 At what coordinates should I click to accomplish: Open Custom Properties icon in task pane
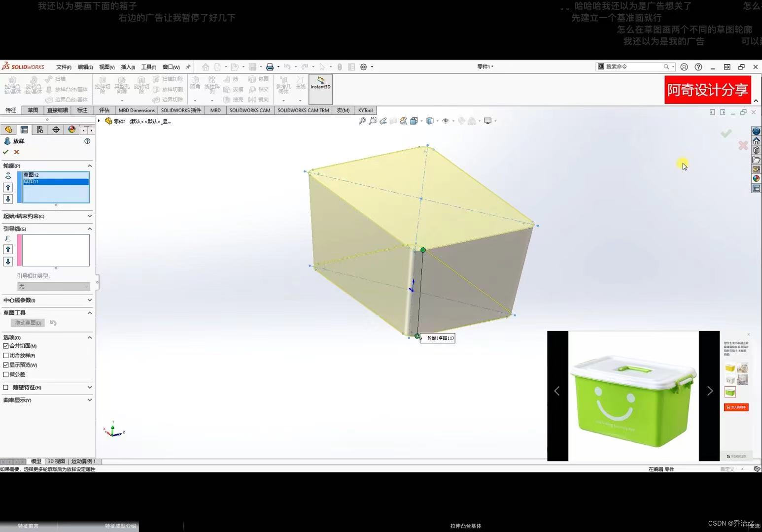[x=756, y=188]
